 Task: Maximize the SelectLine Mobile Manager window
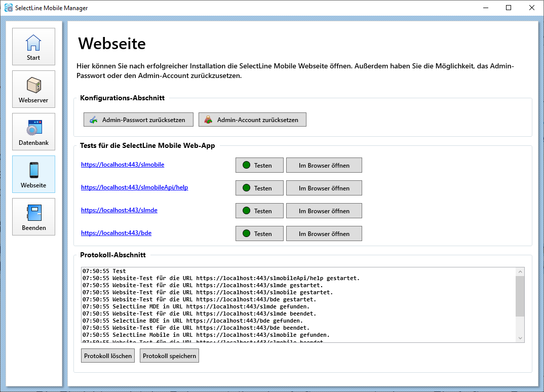coord(509,8)
